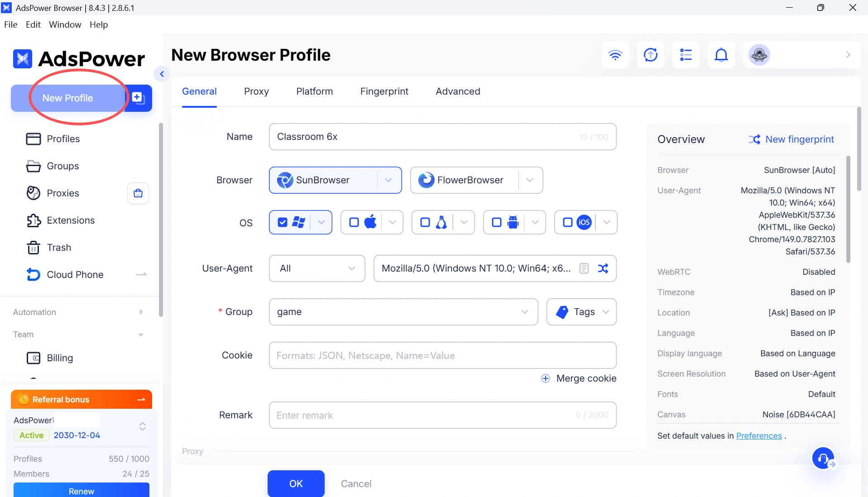This screenshot has width=868, height=497.
Task: Expand the FlowerBrowser version dropdown
Action: click(530, 180)
